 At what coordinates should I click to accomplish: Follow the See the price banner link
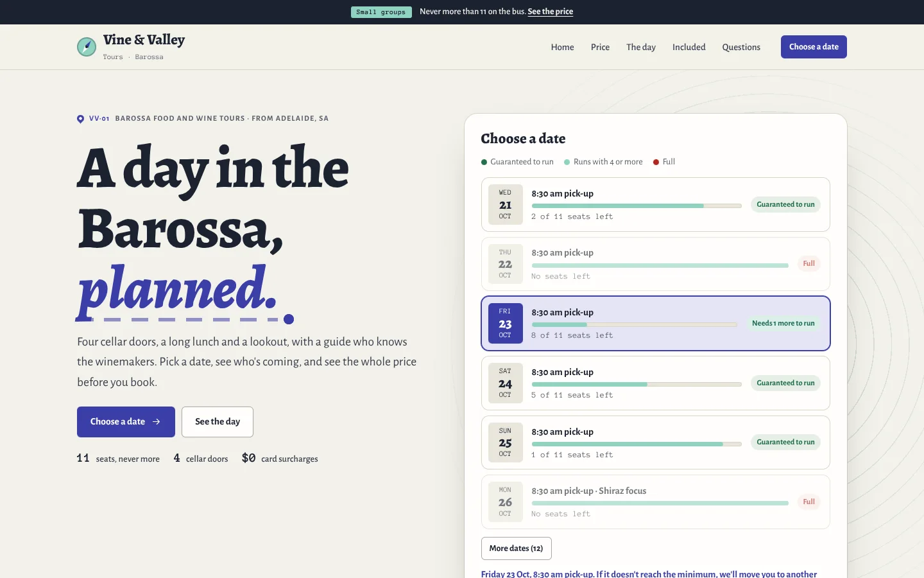tap(551, 12)
